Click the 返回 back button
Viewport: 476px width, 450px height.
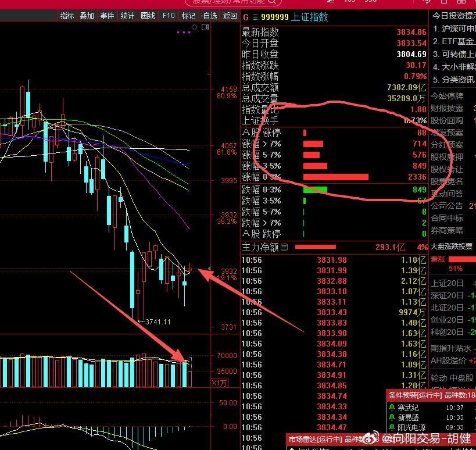tap(230, 16)
